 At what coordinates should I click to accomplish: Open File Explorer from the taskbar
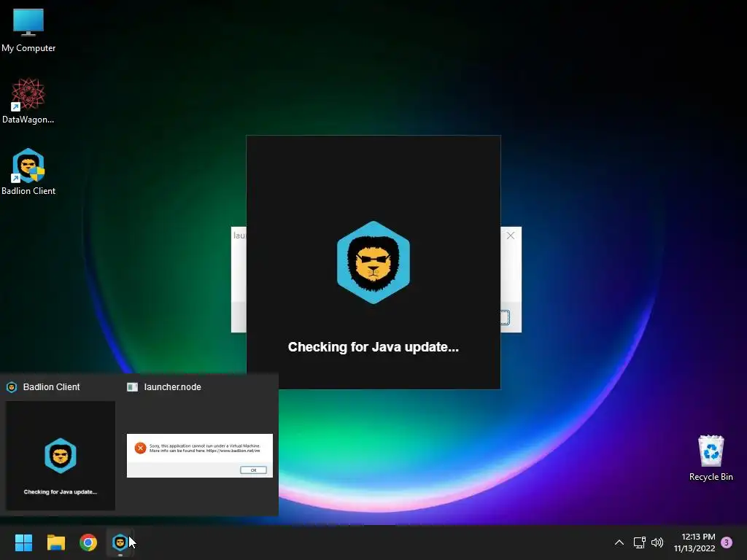pyautogui.click(x=55, y=542)
